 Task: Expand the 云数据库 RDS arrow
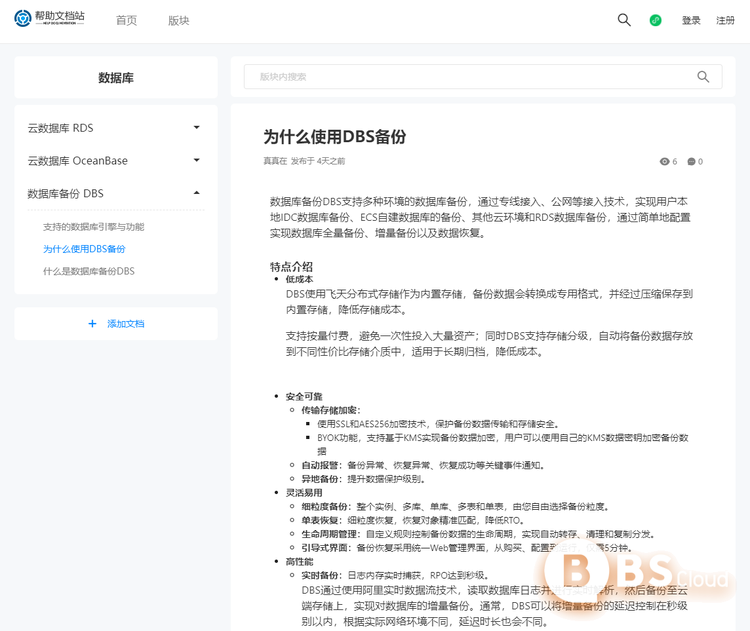[196, 127]
